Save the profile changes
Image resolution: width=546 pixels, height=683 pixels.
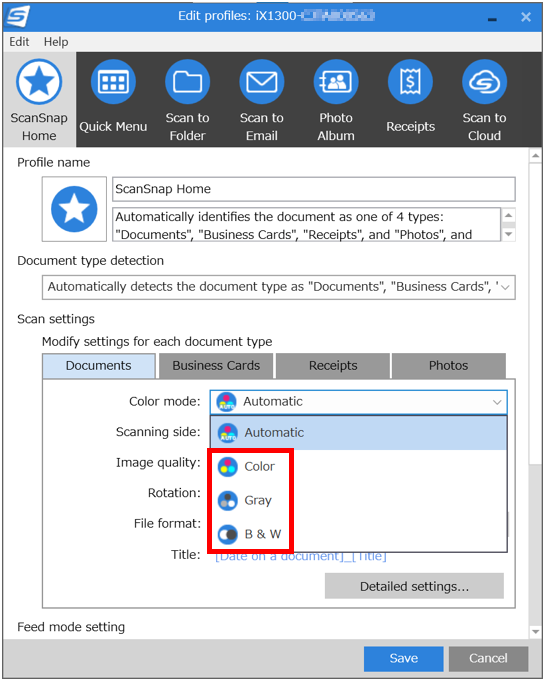tap(404, 659)
